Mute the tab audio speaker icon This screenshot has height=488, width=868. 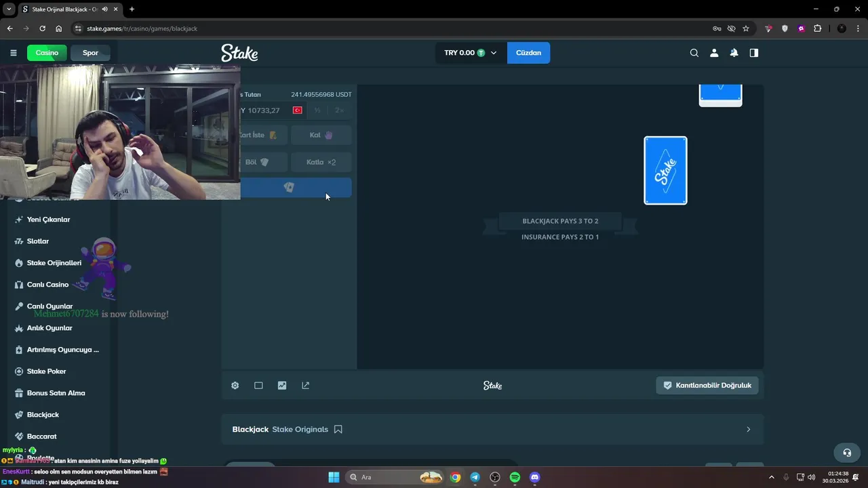pyautogui.click(x=104, y=9)
